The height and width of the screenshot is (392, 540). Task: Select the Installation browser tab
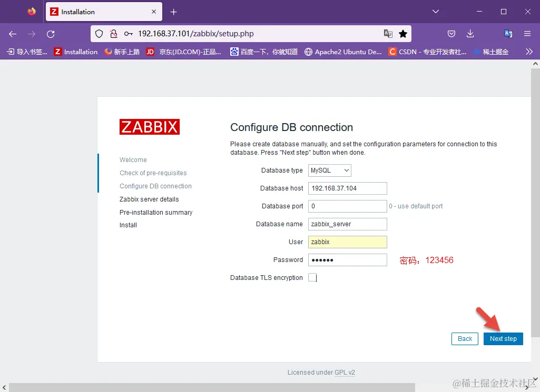pos(104,12)
